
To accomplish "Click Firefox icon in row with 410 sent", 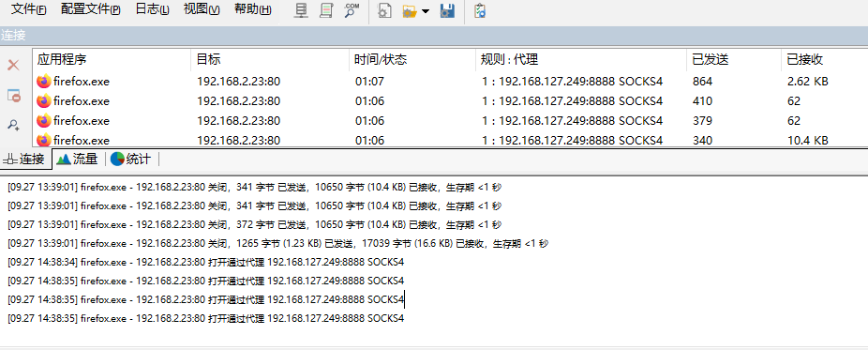I will pos(43,100).
